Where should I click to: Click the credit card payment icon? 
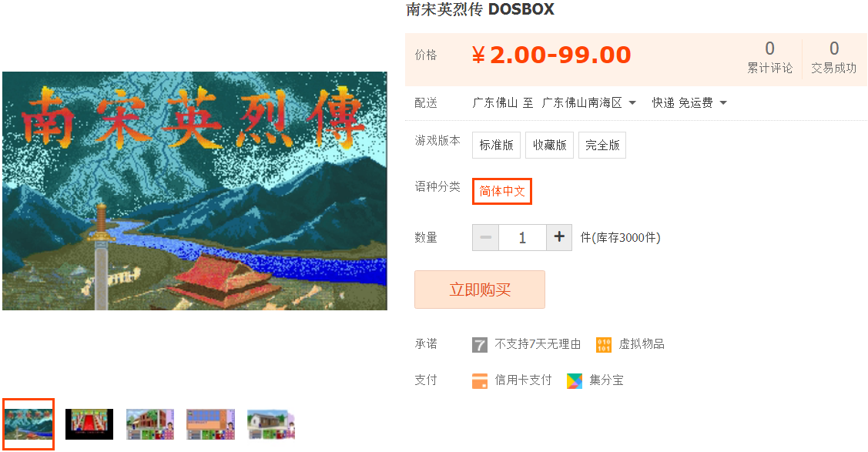click(479, 380)
